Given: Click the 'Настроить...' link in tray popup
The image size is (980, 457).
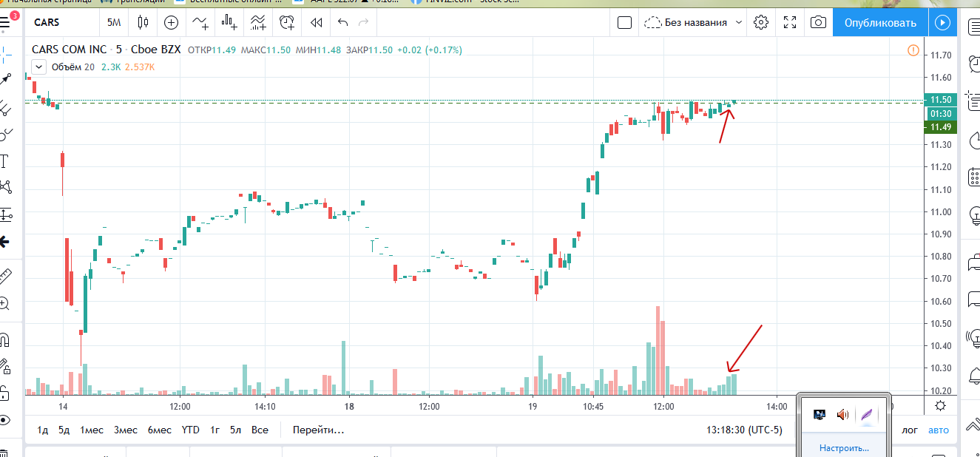Looking at the screenshot, I should [844, 447].
